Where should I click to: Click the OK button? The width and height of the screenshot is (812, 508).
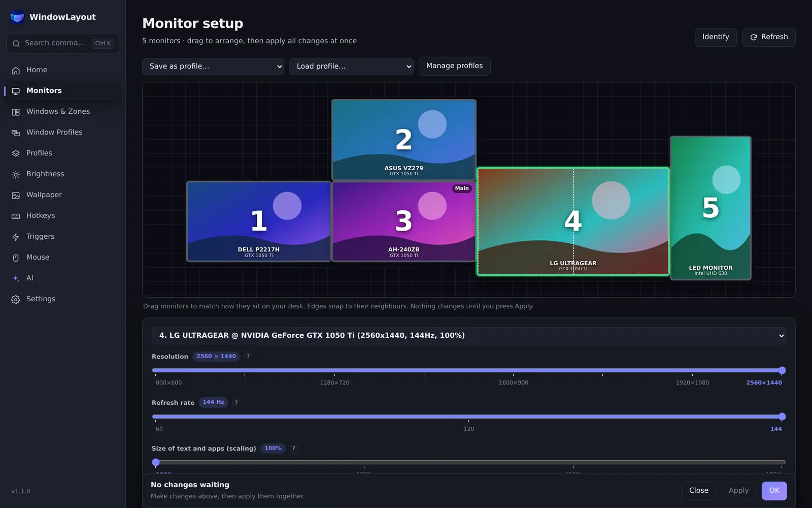(774, 491)
